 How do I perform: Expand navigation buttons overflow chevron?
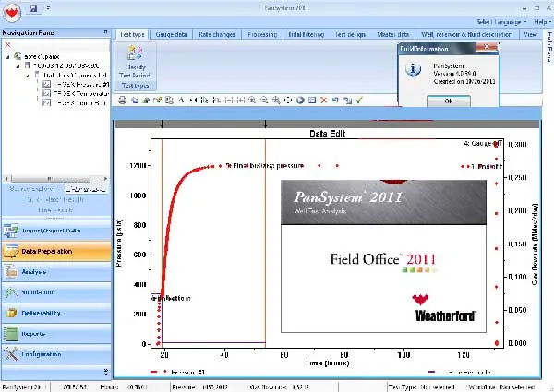106,372
